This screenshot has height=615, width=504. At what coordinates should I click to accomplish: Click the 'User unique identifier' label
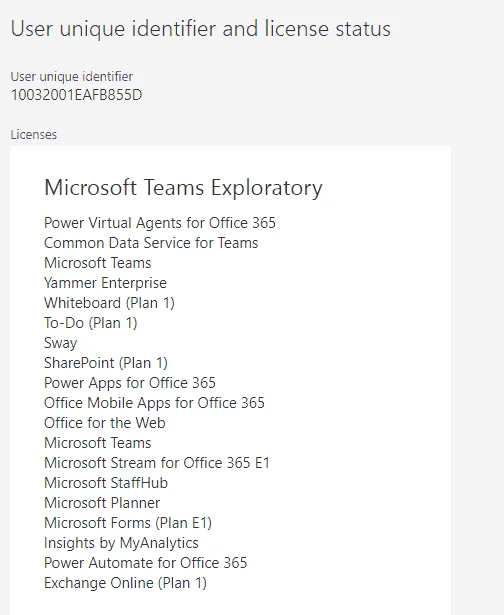click(71, 76)
